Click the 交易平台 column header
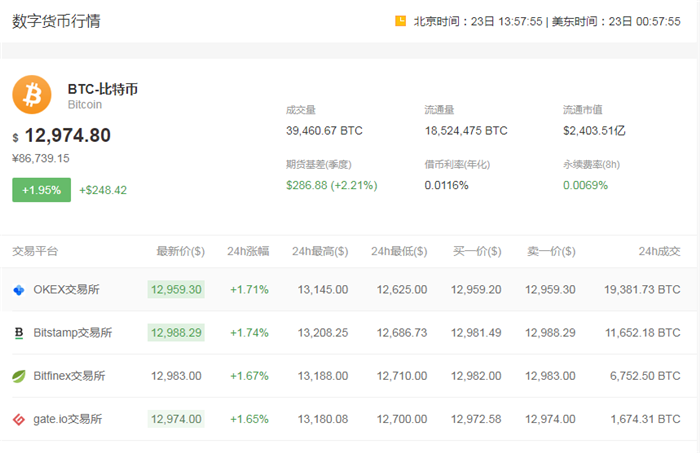The width and height of the screenshot is (700, 453). pyautogui.click(x=35, y=251)
